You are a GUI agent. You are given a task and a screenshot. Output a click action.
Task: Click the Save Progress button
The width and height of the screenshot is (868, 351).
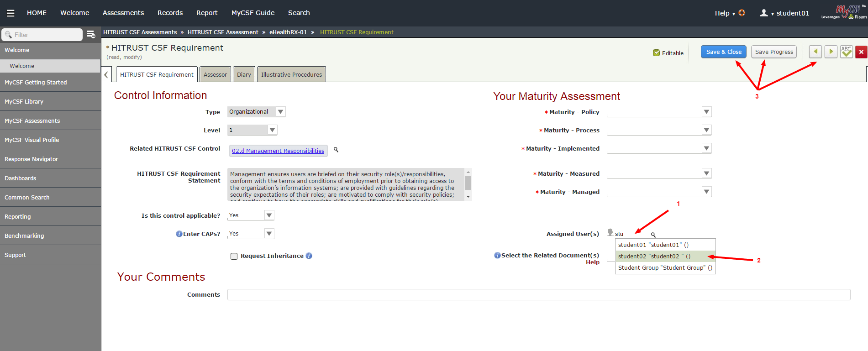click(x=774, y=52)
